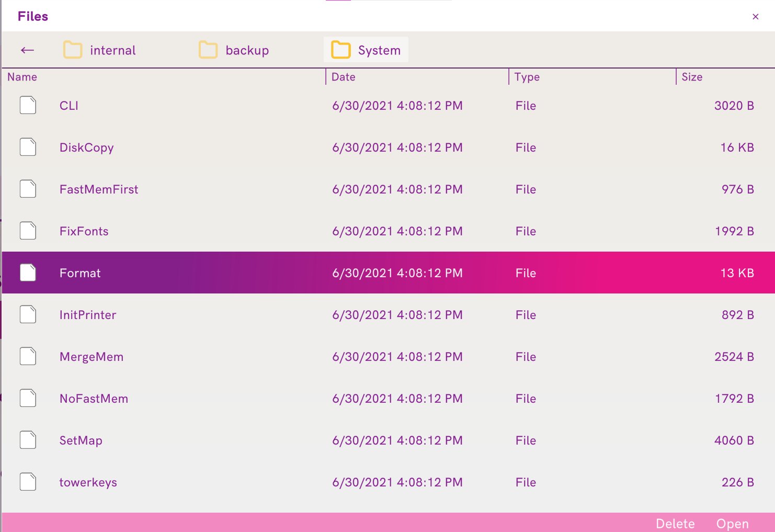Sort by Date column header
The width and height of the screenshot is (775, 532).
pyautogui.click(x=344, y=77)
